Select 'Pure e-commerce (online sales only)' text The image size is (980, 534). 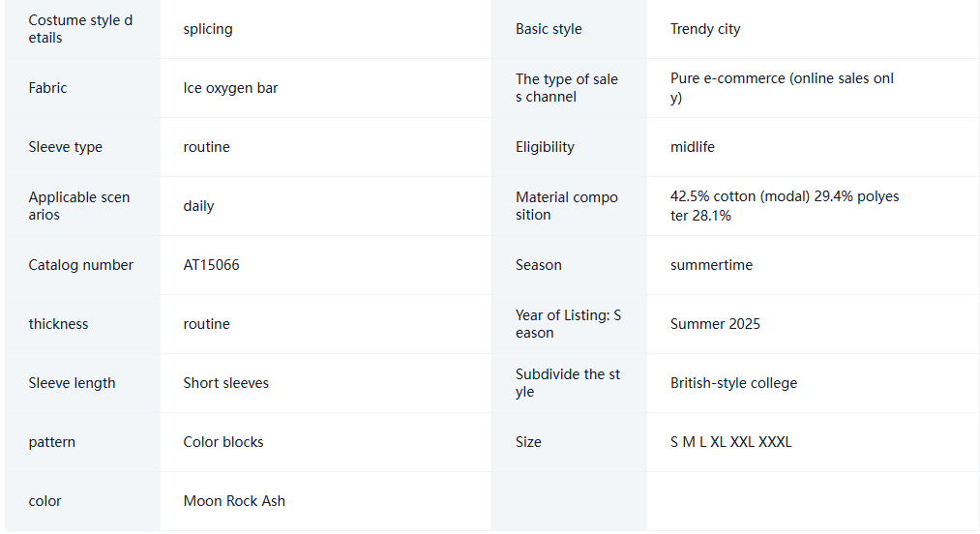[x=782, y=87]
